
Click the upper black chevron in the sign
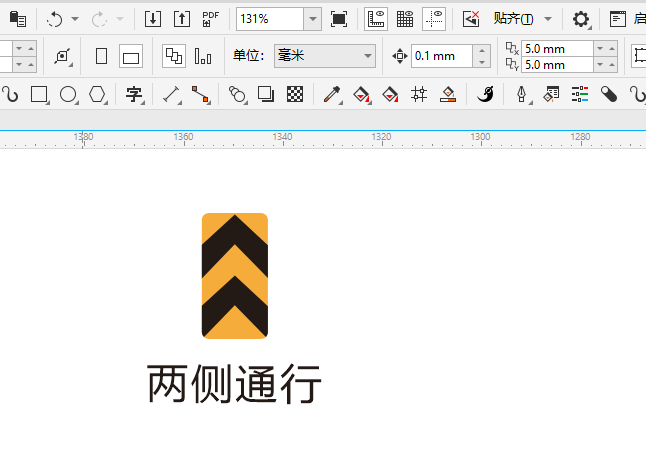[235, 246]
